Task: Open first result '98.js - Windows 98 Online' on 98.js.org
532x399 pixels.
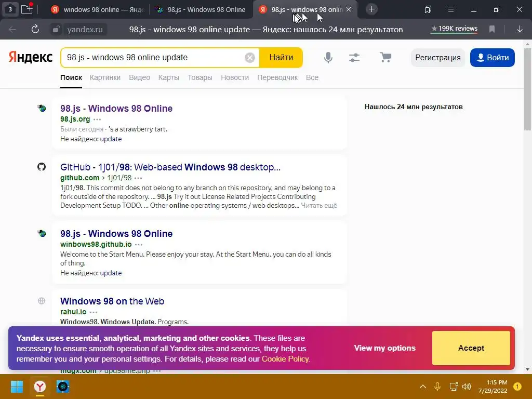Action: (x=116, y=109)
